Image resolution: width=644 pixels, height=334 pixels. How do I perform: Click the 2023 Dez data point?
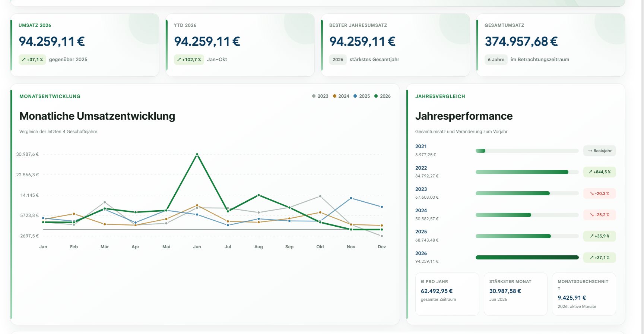point(382,236)
